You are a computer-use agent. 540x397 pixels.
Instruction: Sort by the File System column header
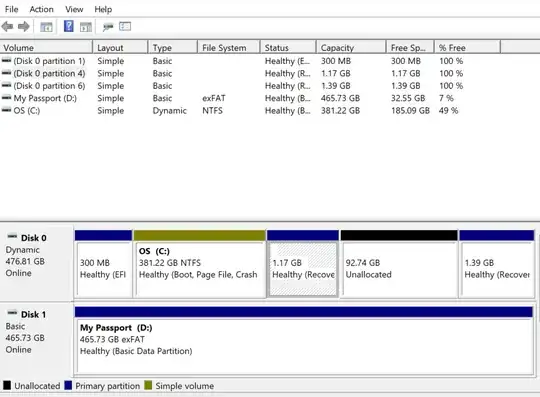(229, 48)
